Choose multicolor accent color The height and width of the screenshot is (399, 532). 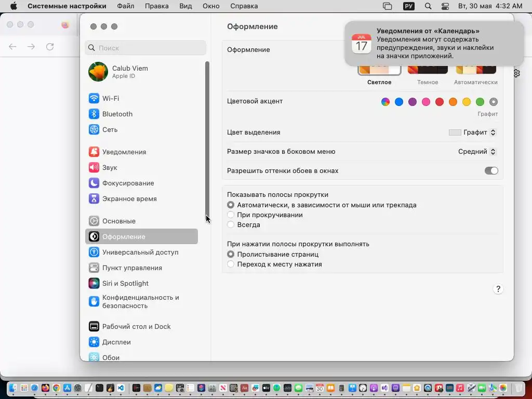click(385, 102)
